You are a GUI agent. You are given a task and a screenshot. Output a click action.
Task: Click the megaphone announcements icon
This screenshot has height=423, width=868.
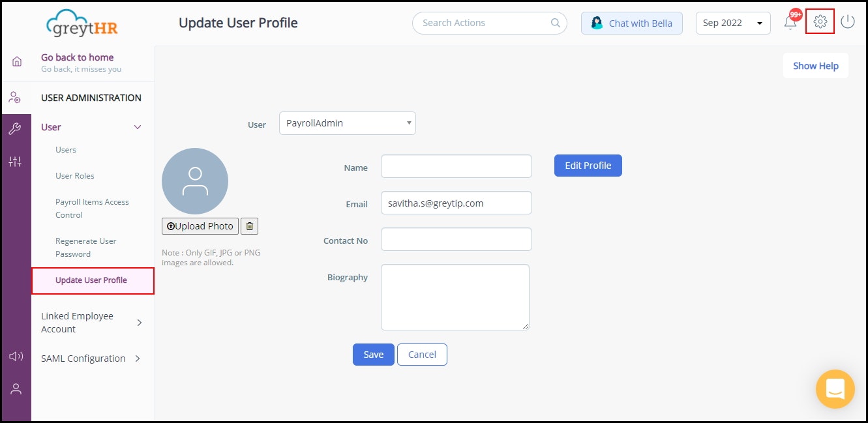pyautogui.click(x=16, y=356)
